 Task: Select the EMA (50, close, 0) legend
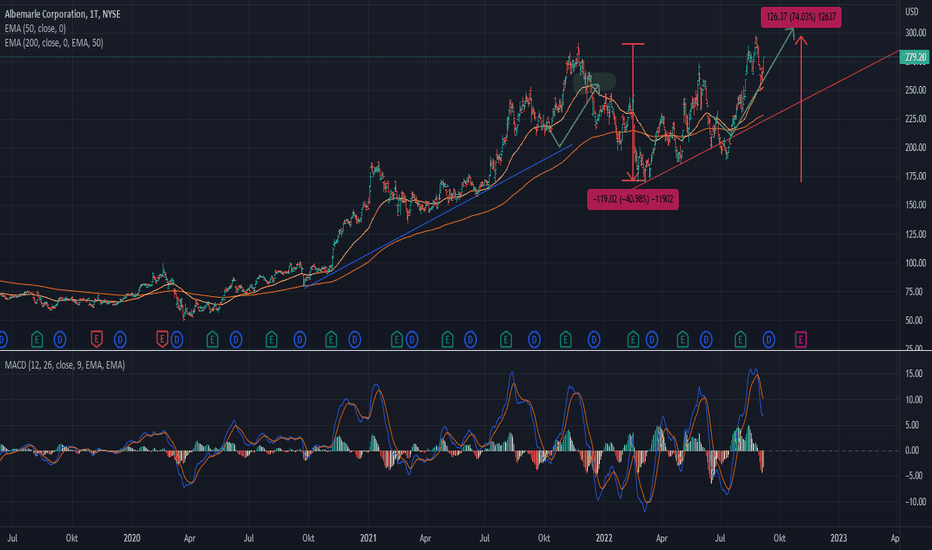(x=35, y=28)
